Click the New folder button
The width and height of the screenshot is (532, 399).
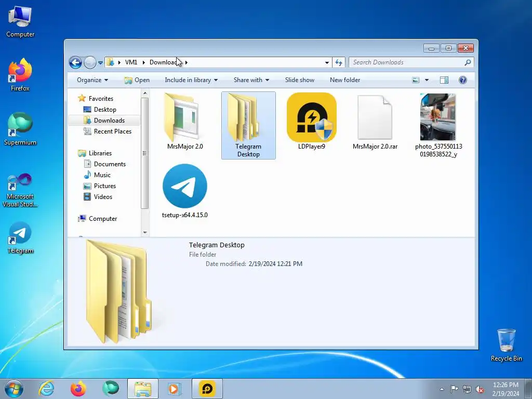pos(345,80)
